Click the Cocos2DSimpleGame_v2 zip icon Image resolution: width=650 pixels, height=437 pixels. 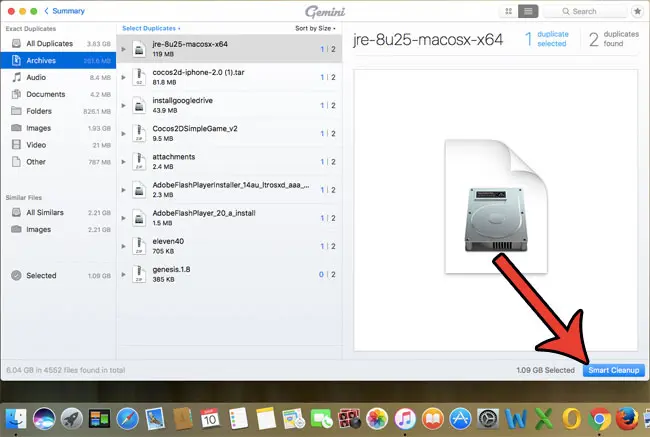(139, 134)
